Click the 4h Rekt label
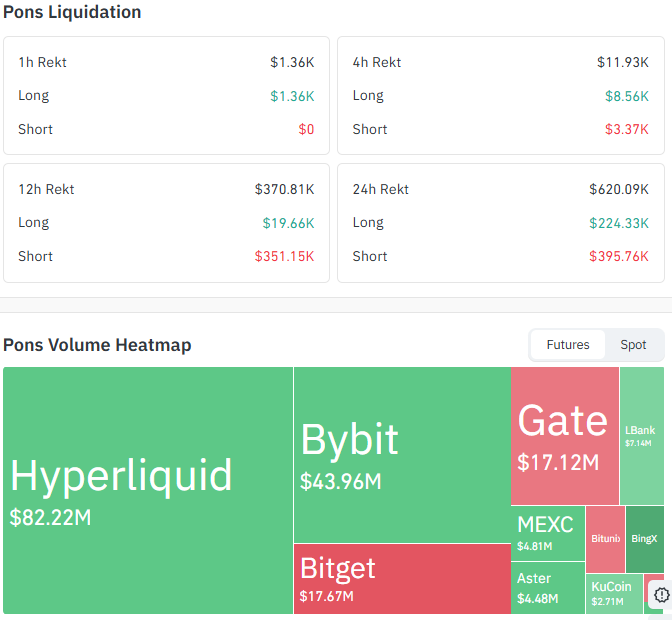Screen dimensions: 672x620 pyautogui.click(x=377, y=63)
